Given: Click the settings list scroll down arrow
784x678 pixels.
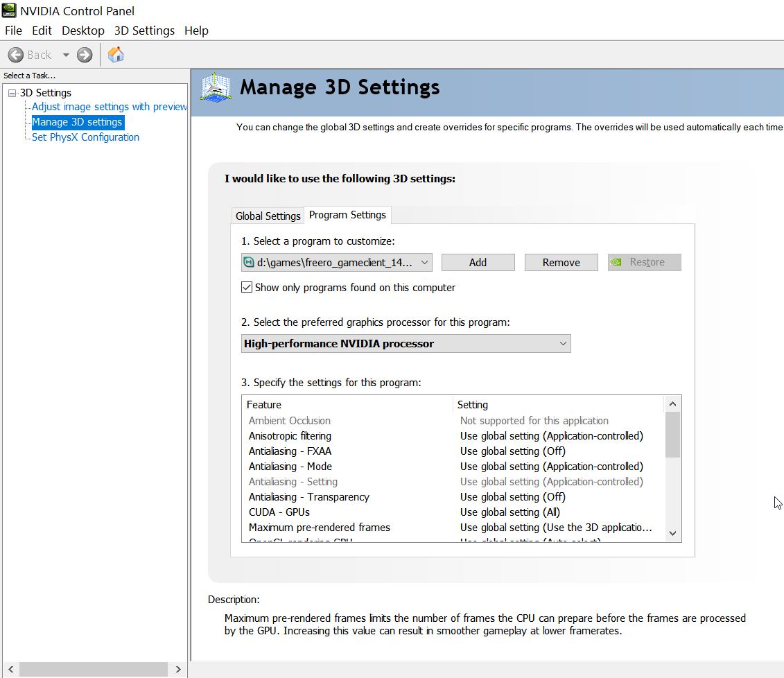Looking at the screenshot, I should (672, 534).
